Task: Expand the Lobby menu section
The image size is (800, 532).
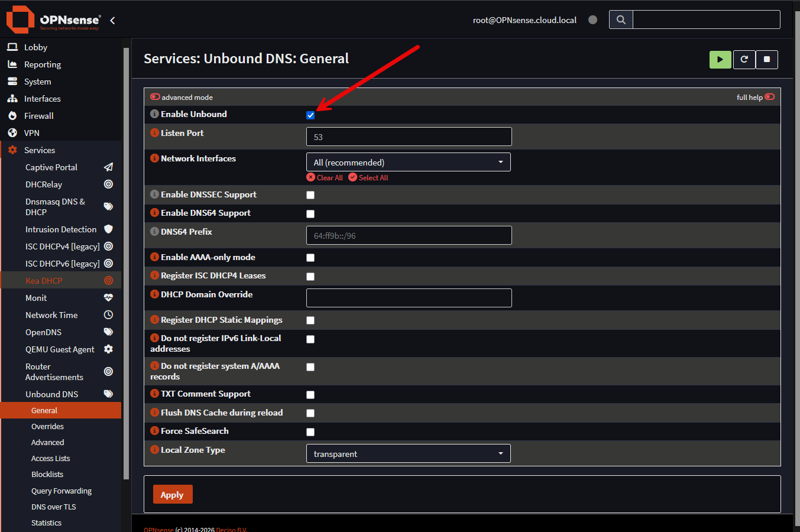Action: click(x=61, y=47)
